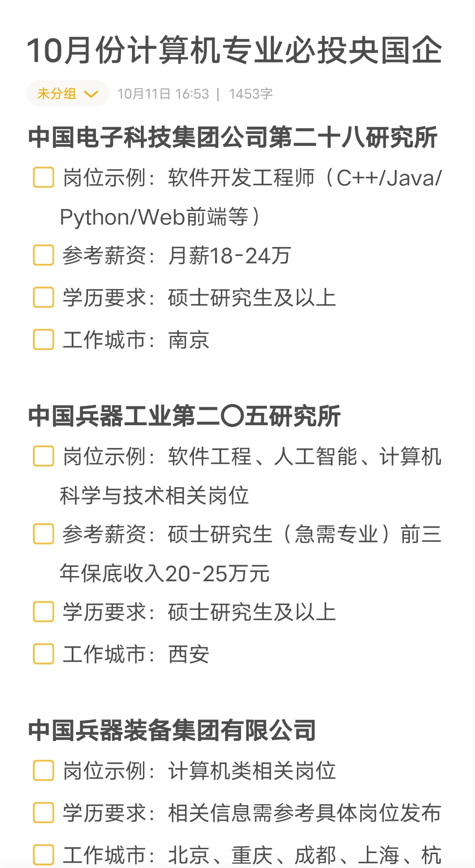The height and width of the screenshot is (868, 475).
Task: Tick the 月薪18-24万 salary checkbox
Action: 44,255
